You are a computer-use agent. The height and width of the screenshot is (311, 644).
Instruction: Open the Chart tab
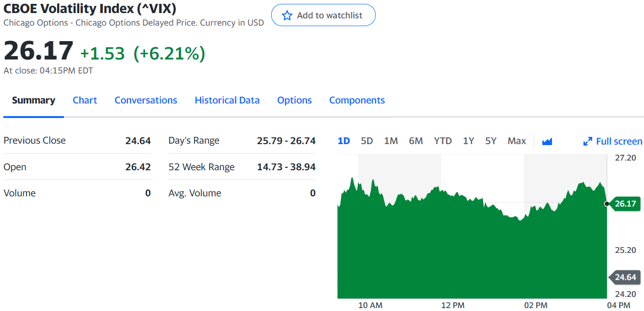pyautogui.click(x=85, y=100)
